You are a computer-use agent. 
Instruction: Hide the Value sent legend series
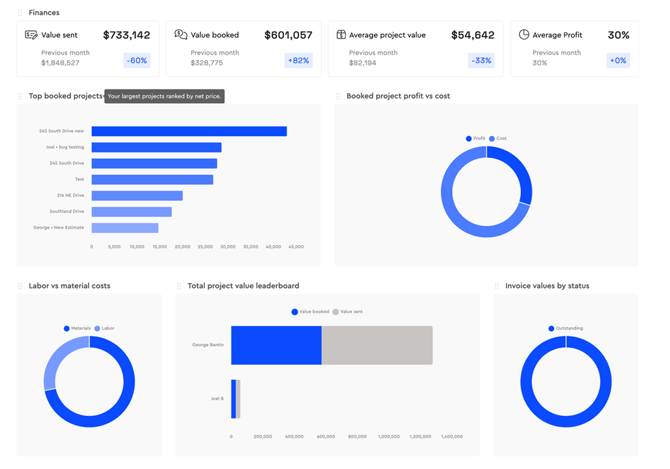click(347, 312)
